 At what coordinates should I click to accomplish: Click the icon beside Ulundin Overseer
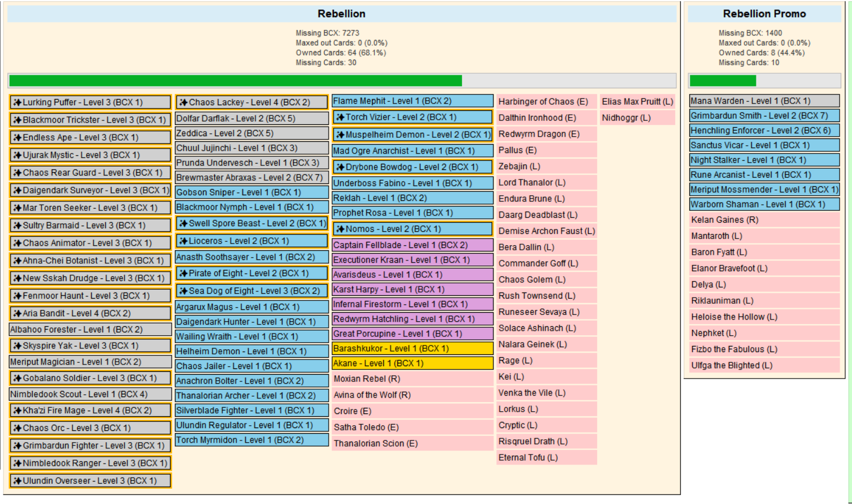[x=17, y=481]
